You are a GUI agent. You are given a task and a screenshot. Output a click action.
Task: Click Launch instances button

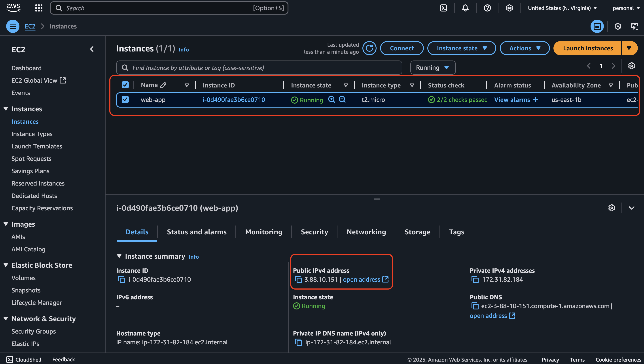[587, 48]
